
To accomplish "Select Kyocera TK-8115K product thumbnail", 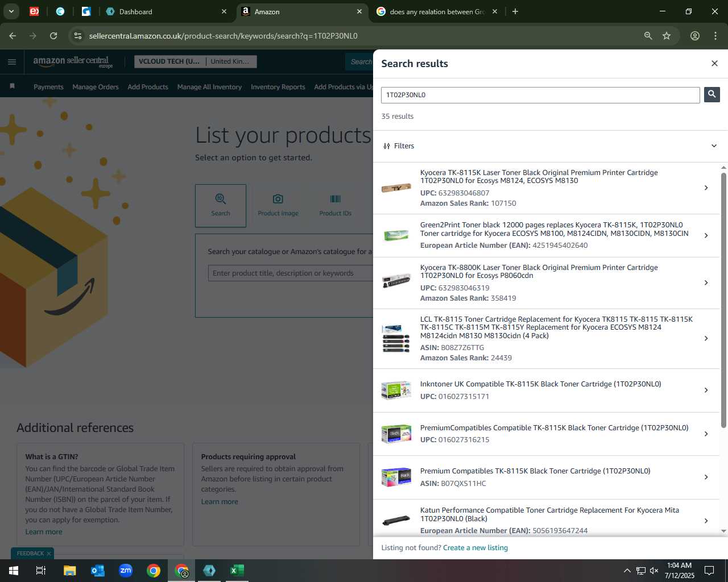I will pyautogui.click(x=396, y=188).
